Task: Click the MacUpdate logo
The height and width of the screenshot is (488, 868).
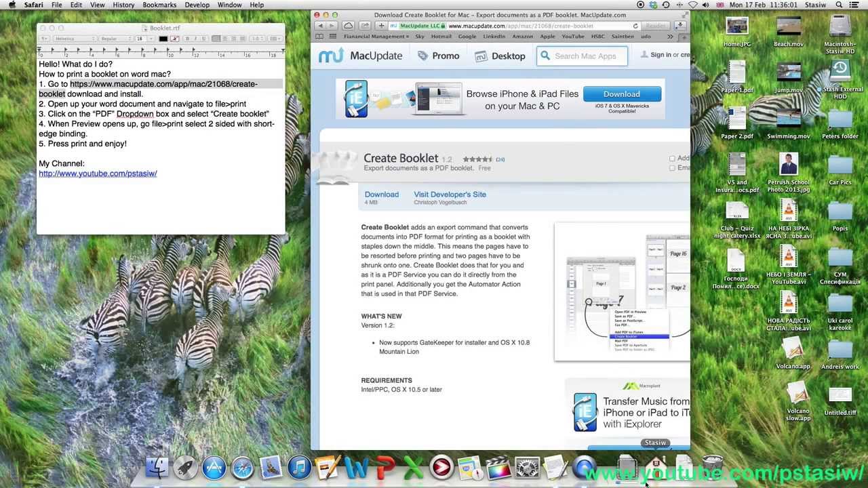Action: pos(360,56)
